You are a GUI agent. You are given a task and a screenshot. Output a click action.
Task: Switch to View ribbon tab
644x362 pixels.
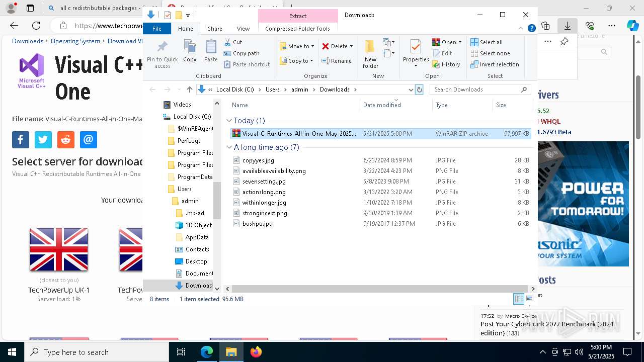click(243, 29)
